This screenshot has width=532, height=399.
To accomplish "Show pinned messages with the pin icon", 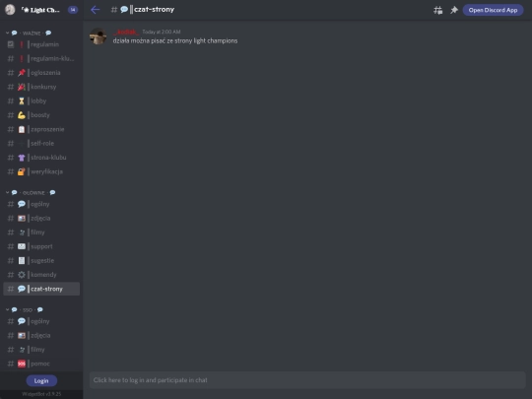I will point(454,10).
